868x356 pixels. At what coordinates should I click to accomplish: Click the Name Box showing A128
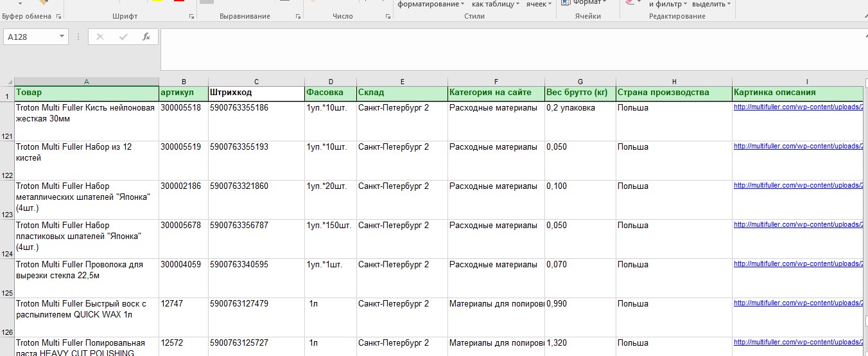click(31, 37)
